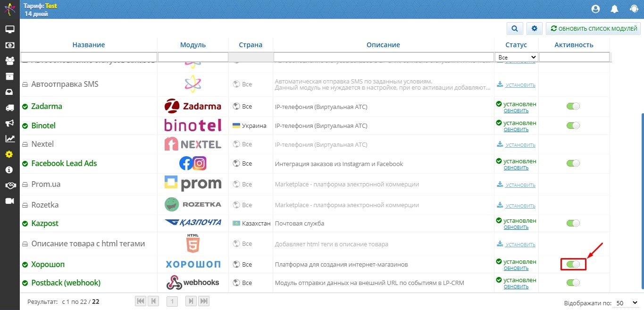Sort table by Статус column header
Viewport: 644px width, 310px height.
[x=516, y=45]
